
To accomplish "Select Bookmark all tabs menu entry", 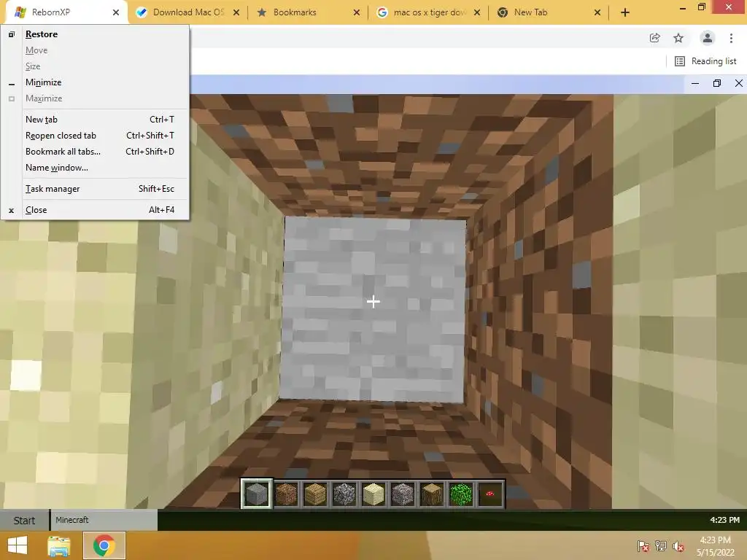I will coord(95,152).
